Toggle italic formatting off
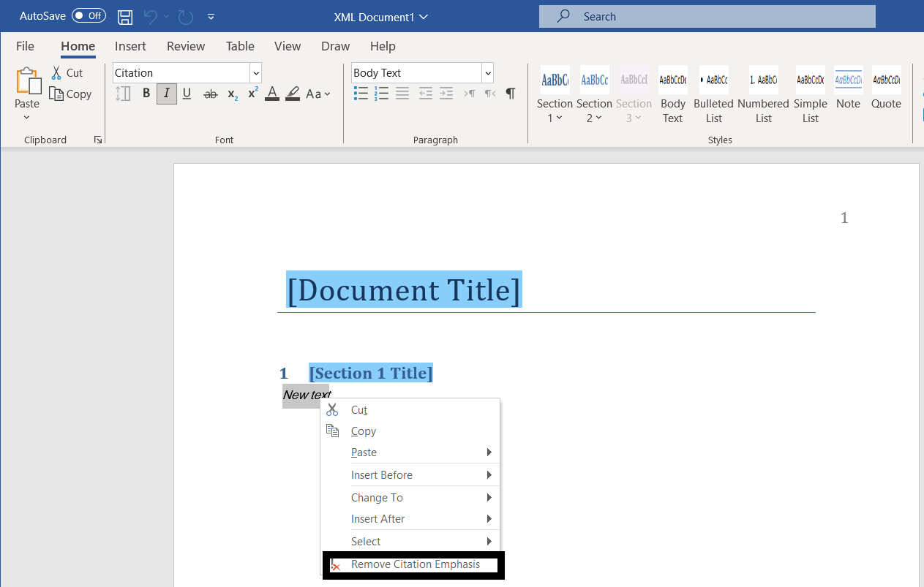This screenshot has height=587, width=924. point(166,93)
